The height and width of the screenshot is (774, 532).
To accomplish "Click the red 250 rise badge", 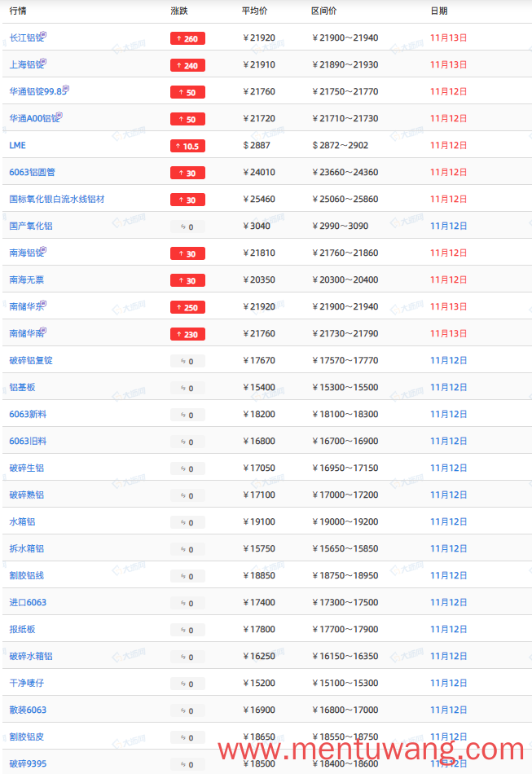I will coord(187,307).
